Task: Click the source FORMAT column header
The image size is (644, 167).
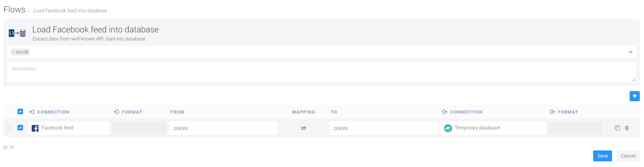Action: tap(128, 112)
